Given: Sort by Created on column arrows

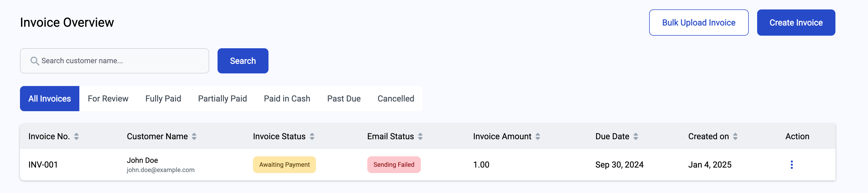Looking at the screenshot, I should (735, 137).
